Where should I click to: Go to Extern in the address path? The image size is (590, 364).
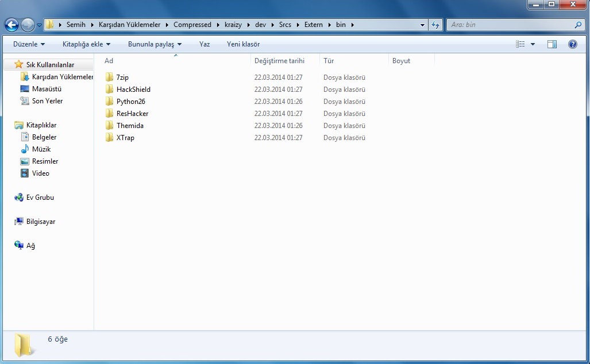(x=314, y=25)
